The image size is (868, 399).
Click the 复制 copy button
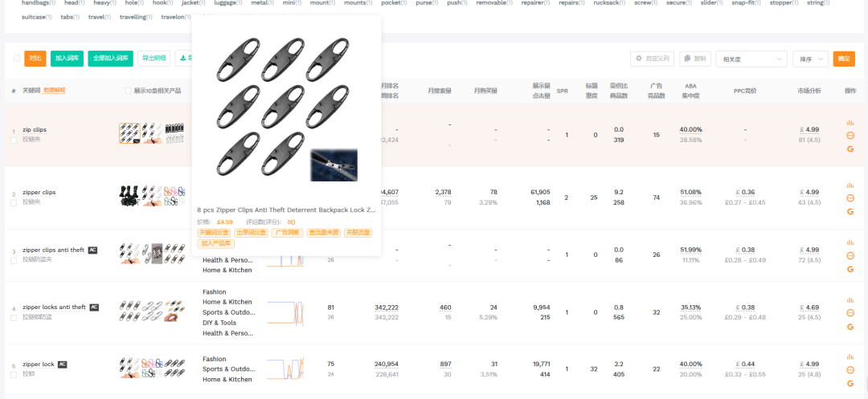(x=694, y=59)
